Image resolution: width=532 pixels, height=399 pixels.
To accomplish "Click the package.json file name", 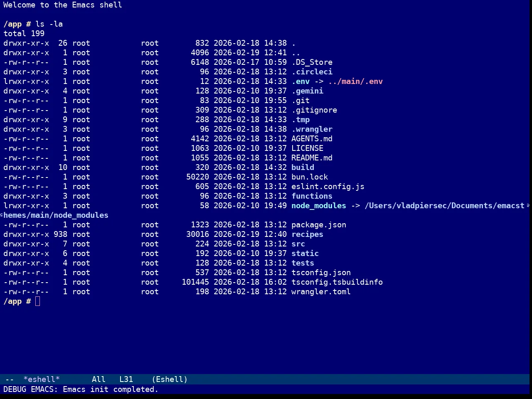I will (x=319, y=225).
